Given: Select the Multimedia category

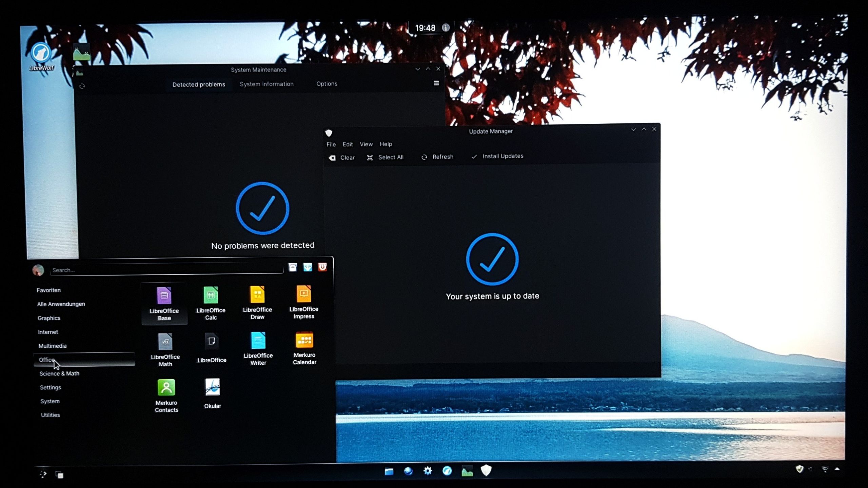Looking at the screenshot, I should 52,346.
